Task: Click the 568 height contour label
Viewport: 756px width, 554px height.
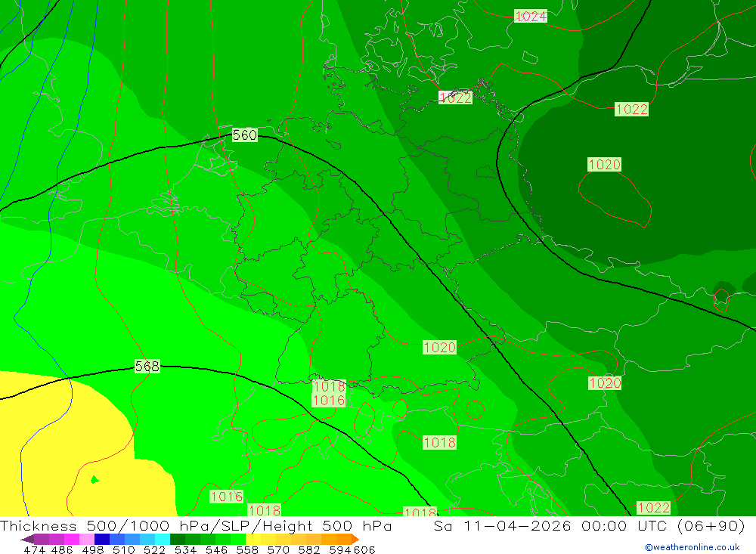Action: click(147, 367)
